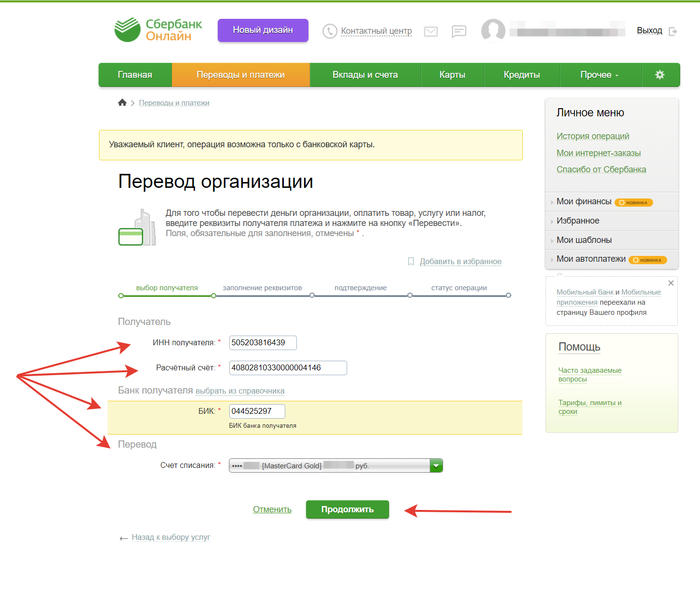The image size is (700, 606).
Task: Click the БИК input field
Action: 257,411
